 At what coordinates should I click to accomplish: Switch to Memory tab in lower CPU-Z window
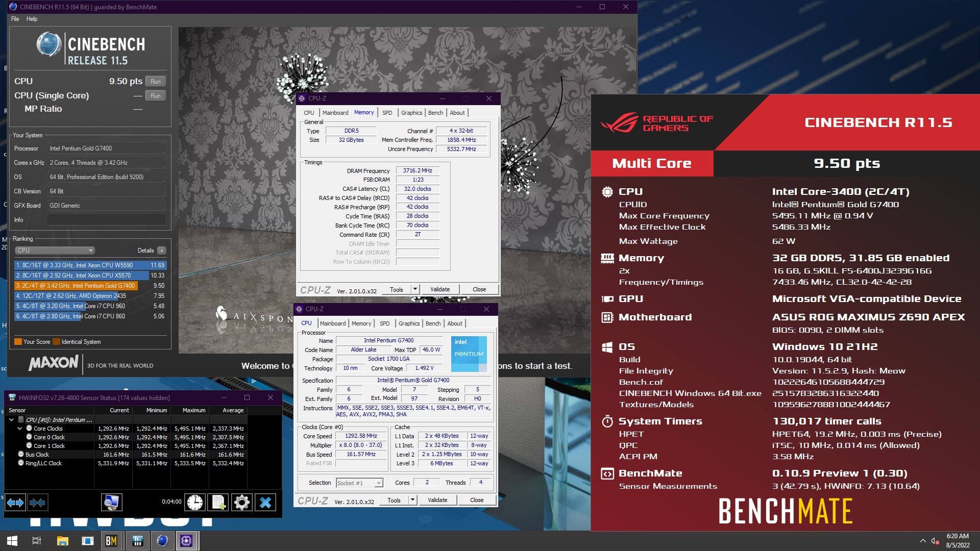[361, 323]
